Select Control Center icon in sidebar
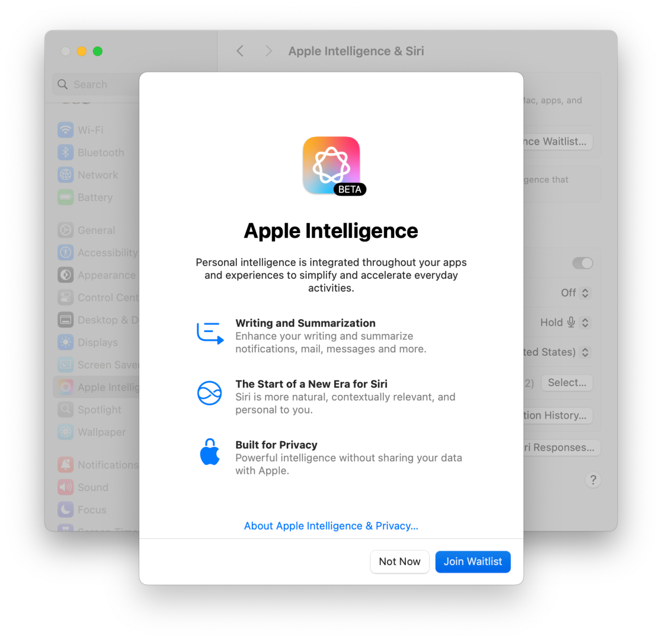The image size is (662, 644). pyautogui.click(x=66, y=297)
